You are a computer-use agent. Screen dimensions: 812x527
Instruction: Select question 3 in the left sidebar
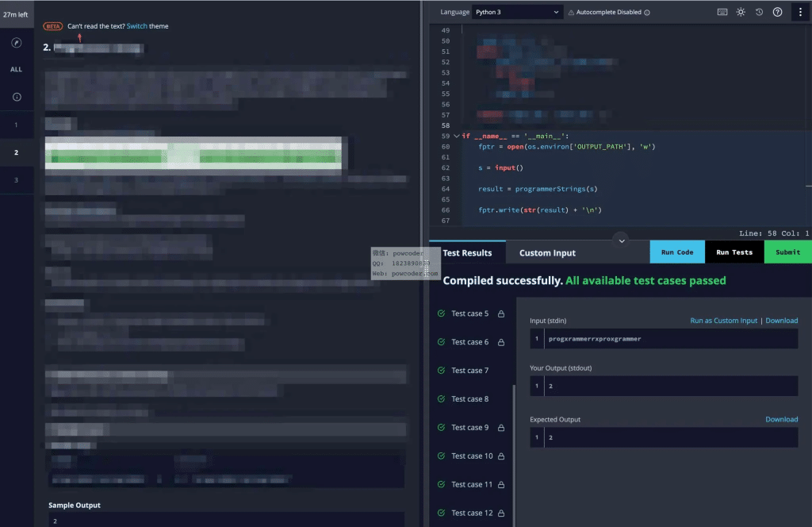point(16,180)
